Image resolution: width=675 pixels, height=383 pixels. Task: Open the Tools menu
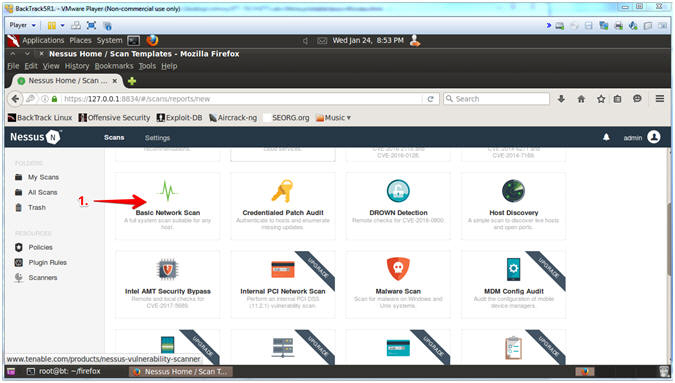(x=147, y=66)
